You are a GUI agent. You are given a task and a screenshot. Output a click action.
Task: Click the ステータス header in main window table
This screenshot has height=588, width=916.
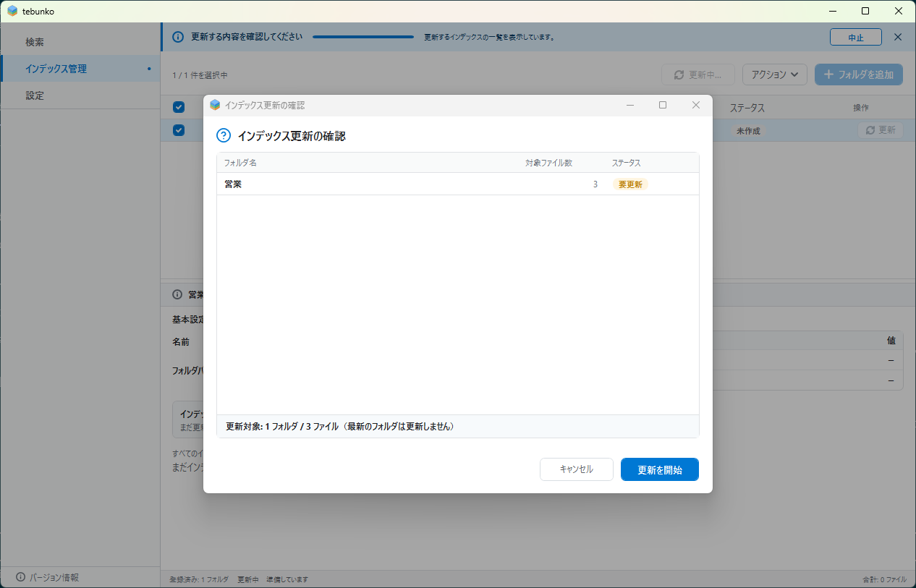[747, 108]
